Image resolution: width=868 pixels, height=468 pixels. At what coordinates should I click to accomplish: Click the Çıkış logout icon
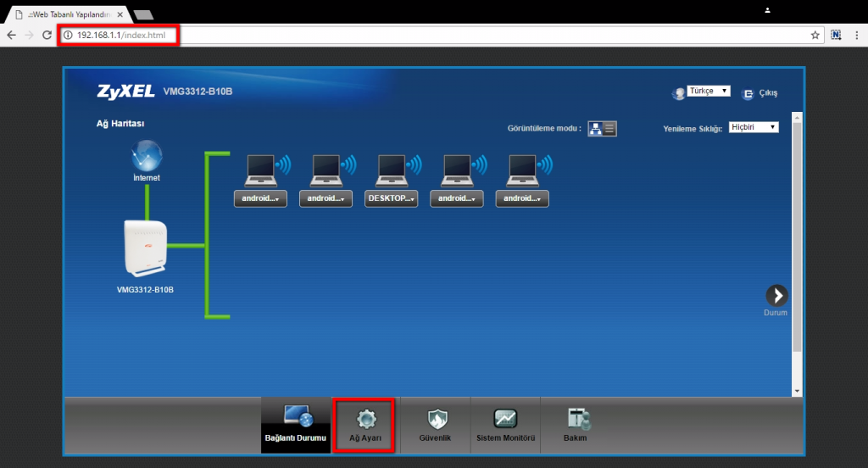[x=748, y=93]
